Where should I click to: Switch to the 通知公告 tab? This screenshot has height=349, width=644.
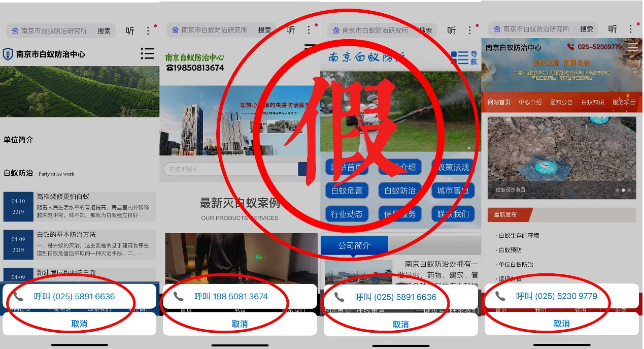[561, 102]
